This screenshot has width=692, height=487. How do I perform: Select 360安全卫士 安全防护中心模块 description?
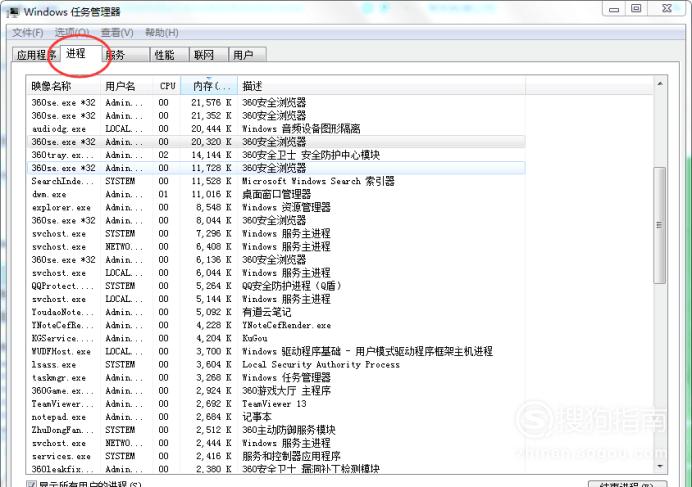pos(311,155)
